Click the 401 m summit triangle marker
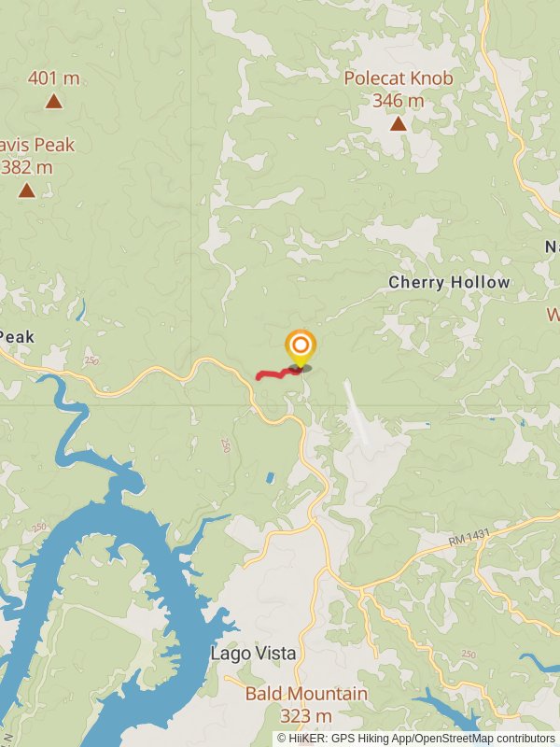Screen dimensions: 560x747 coord(54,101)
